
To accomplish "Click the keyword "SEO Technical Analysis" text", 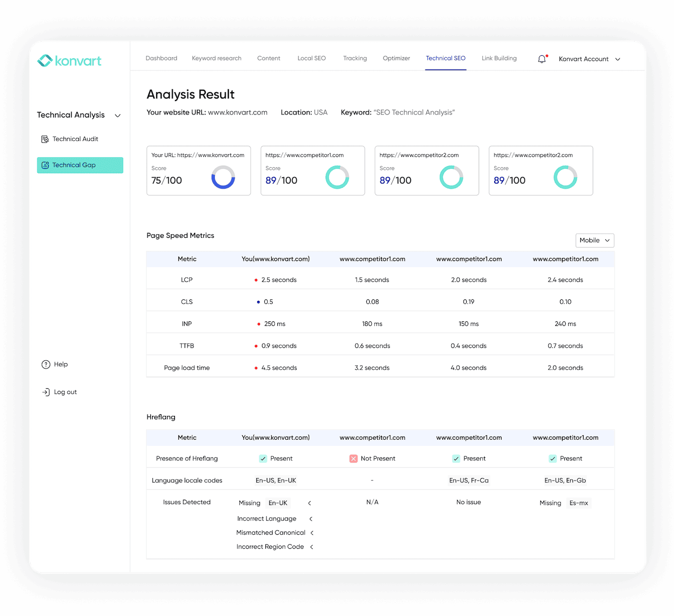I will 414,112.
